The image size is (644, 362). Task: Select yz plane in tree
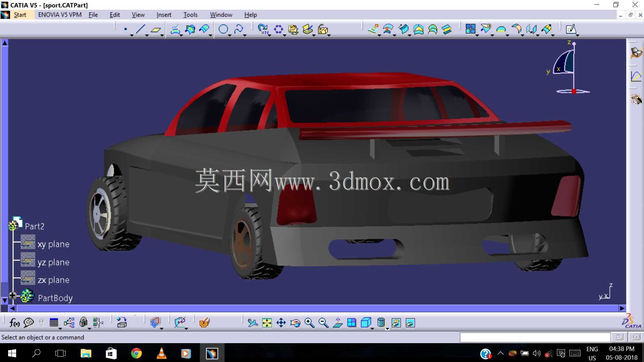(x=53, y=262)
